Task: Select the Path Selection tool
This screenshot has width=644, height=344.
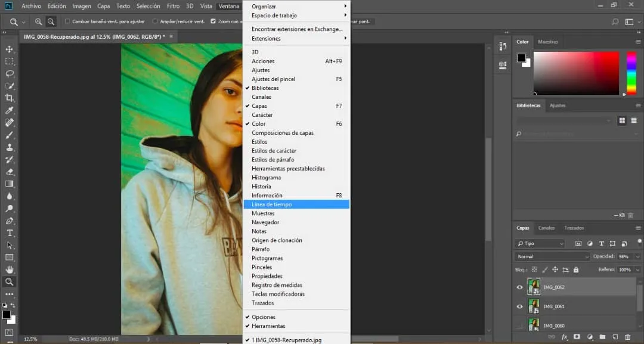Action: point(9,245)
